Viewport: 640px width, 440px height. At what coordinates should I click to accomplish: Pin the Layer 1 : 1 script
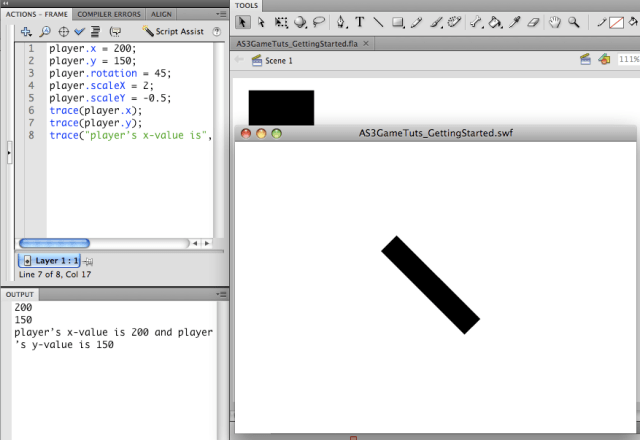89,260
